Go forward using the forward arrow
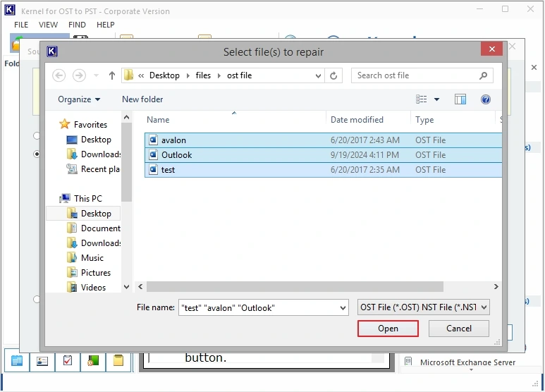This screenshot has height=392, width=545. tap(79, 75)
